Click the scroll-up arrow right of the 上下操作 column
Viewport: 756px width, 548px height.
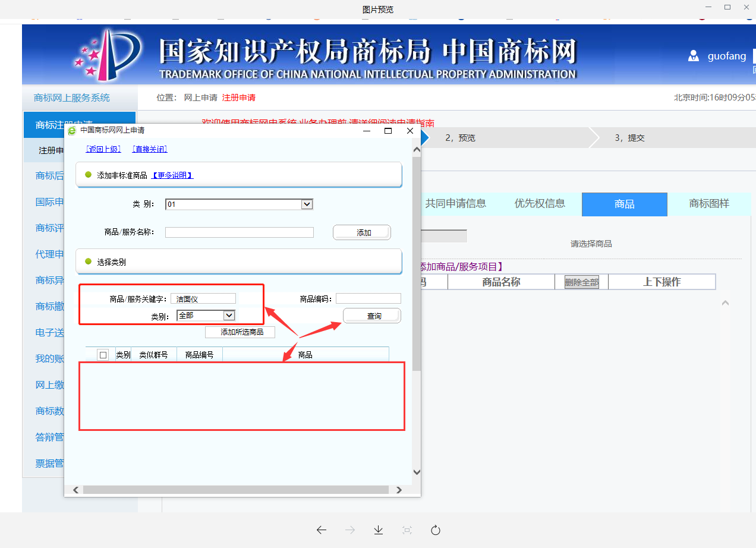point(725,303)
